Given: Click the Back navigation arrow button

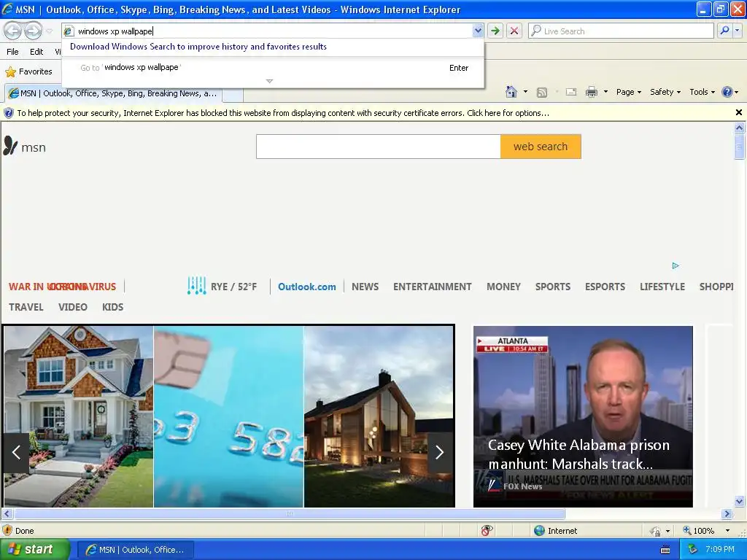Looking at the screenshot, I should tap(13, 31).
